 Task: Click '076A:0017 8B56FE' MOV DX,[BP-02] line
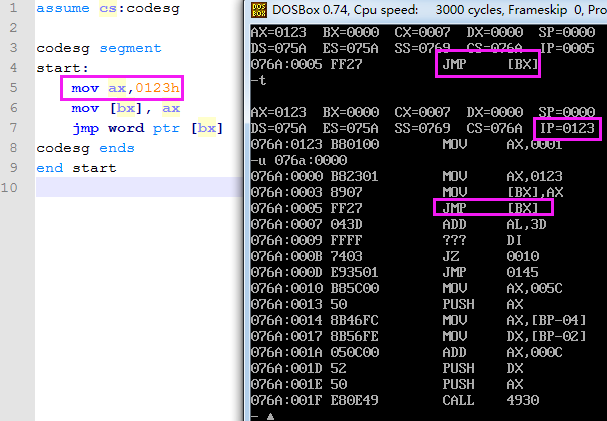tap(419, 336)
